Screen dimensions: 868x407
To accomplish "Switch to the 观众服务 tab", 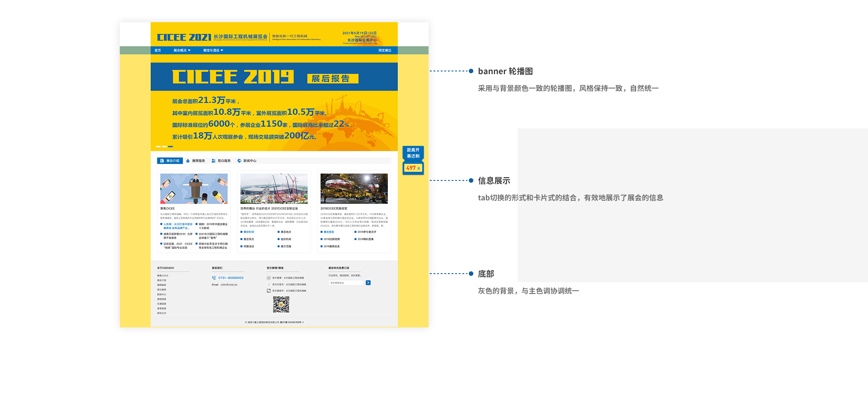I will click(221, 161).
